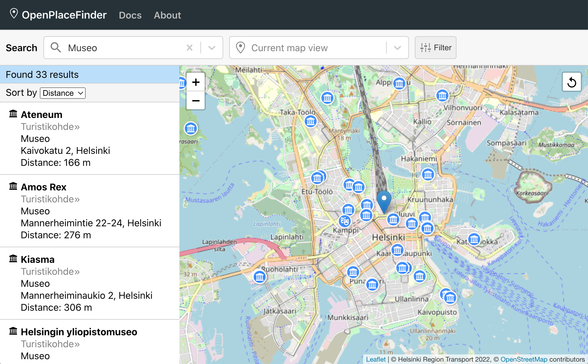Select the Helsingin yliopistomuseo result
Screen dimensions: 588x364
tap(90, 342)
